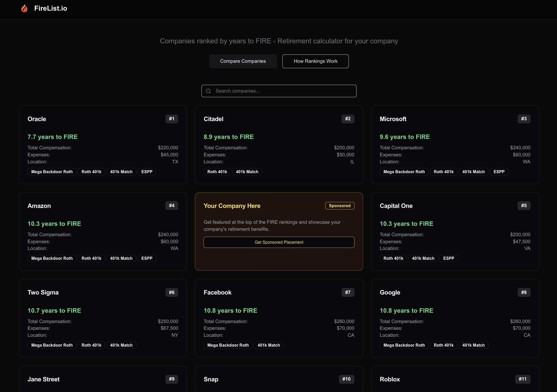This screenshot has height=392, width=557.
Task: Click Google's Roth 401k tag
Action: (x=443, y=345)
